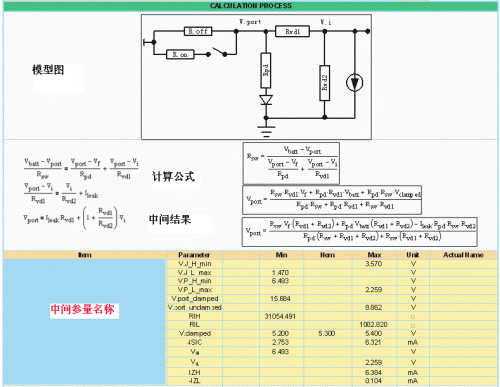
Task: Click the ground symbol in circuit
Action: tap(266, 131)
